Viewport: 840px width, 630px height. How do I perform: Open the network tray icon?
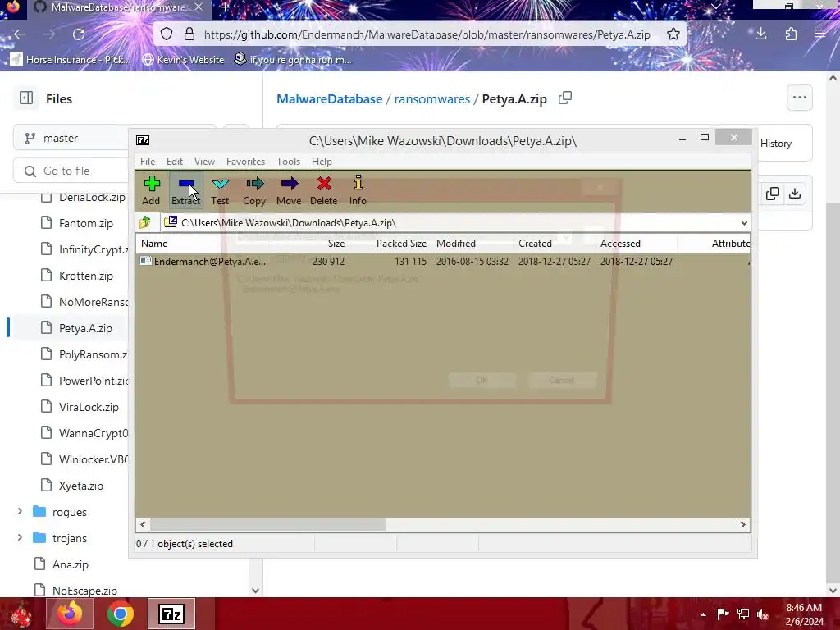click(x=743, y=614)
